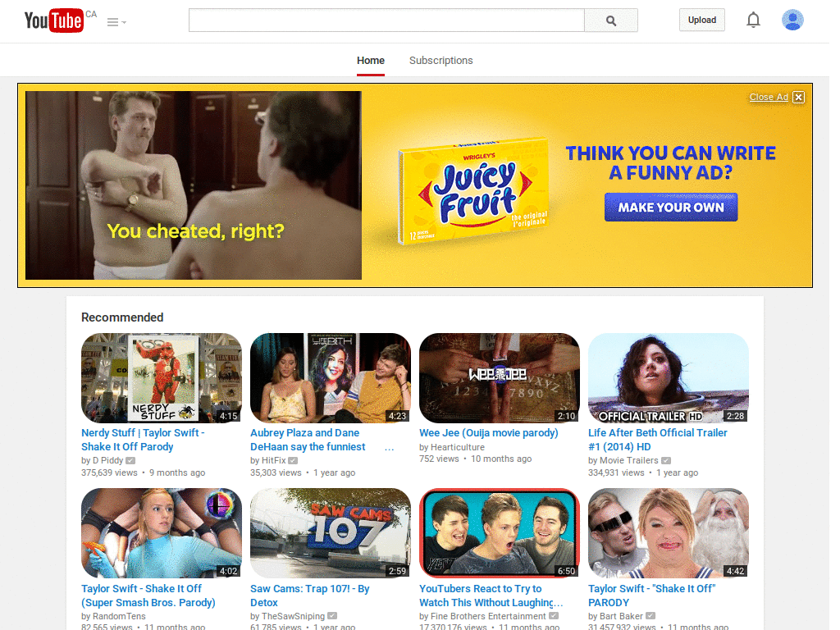Image resolution: width=840 pixels, height=630 pixels.
Task: Click verified badge next to TheSawSniping
Action: point(332,616)
